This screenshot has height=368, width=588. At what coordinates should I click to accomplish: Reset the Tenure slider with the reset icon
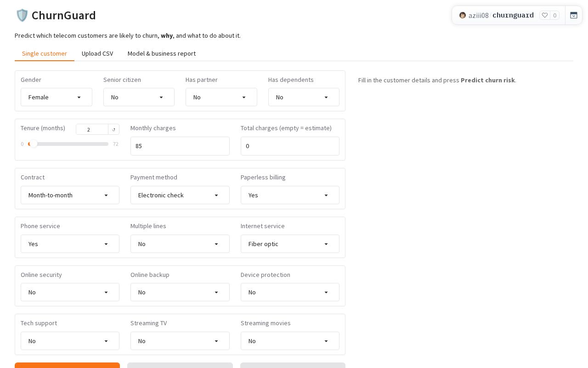coord(114,130)
